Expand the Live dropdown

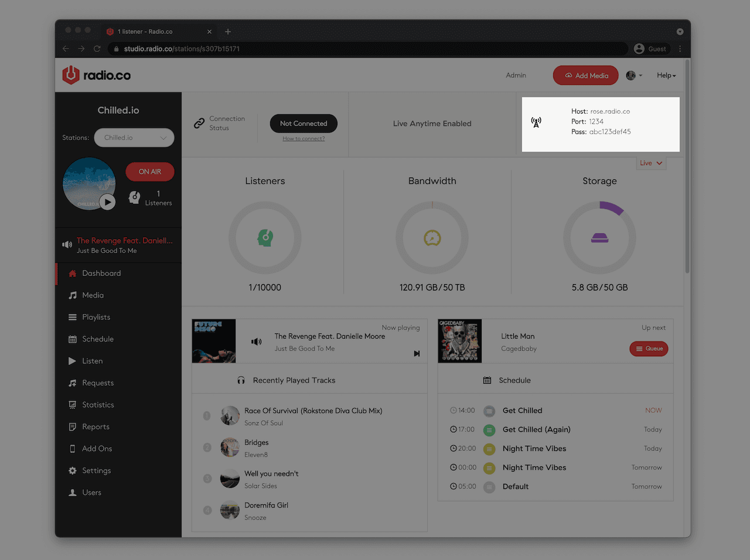650,163
